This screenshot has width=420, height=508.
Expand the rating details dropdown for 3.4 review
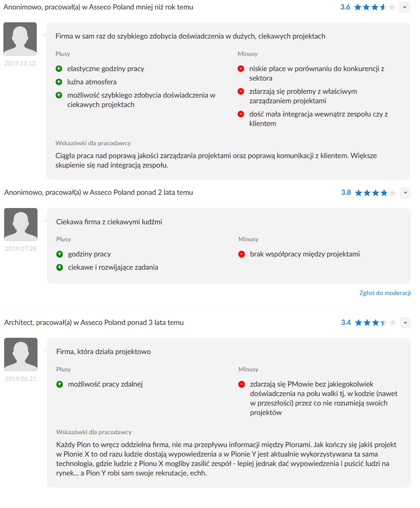point(405,323)
